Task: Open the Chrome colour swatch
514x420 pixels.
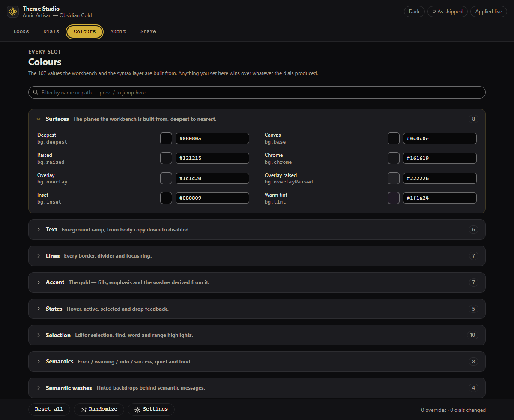Action: [x=394, y=158]
